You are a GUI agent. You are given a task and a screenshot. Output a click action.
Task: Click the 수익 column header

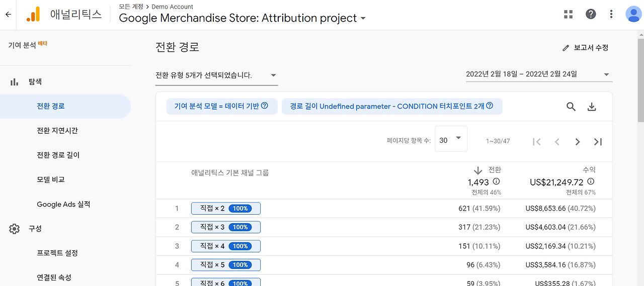[589, 170]
